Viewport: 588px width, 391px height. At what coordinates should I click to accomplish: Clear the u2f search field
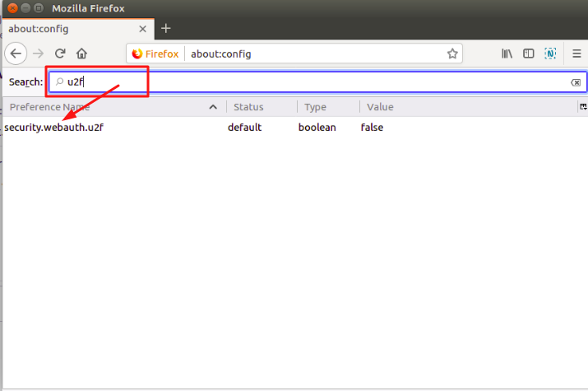(576, 82)
